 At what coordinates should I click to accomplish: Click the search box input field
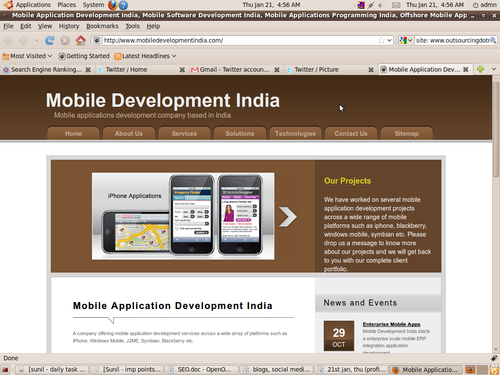click(452, 40)
